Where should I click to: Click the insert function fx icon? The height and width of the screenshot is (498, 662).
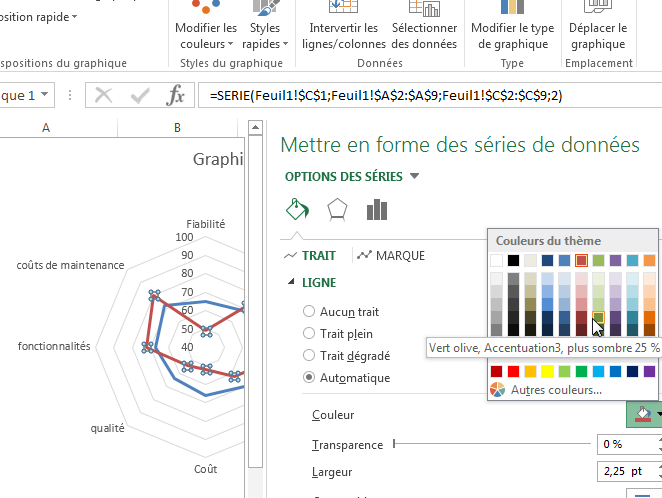[x=176, y=96]
